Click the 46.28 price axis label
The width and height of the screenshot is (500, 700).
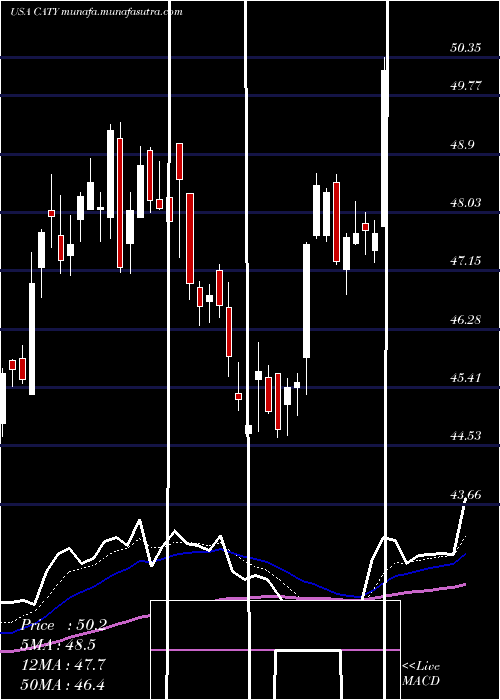tap(466, 319)
